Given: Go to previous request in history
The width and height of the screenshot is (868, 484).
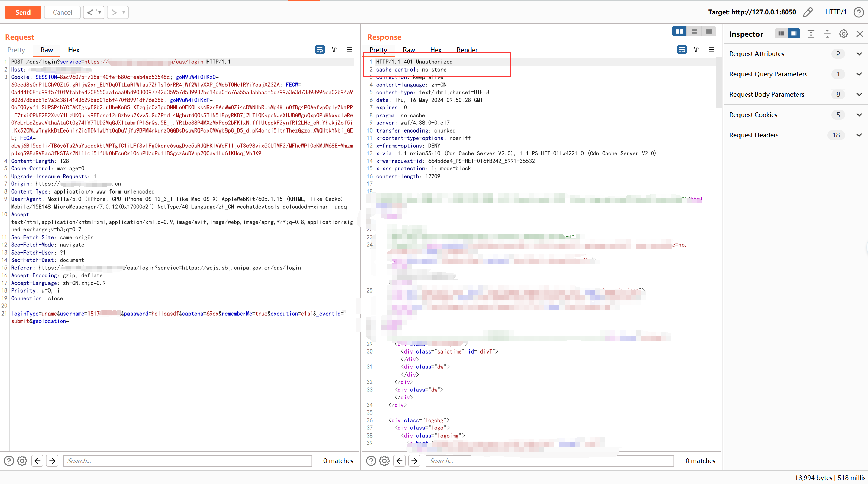Looking at the screenshot, I should point(90,12).
